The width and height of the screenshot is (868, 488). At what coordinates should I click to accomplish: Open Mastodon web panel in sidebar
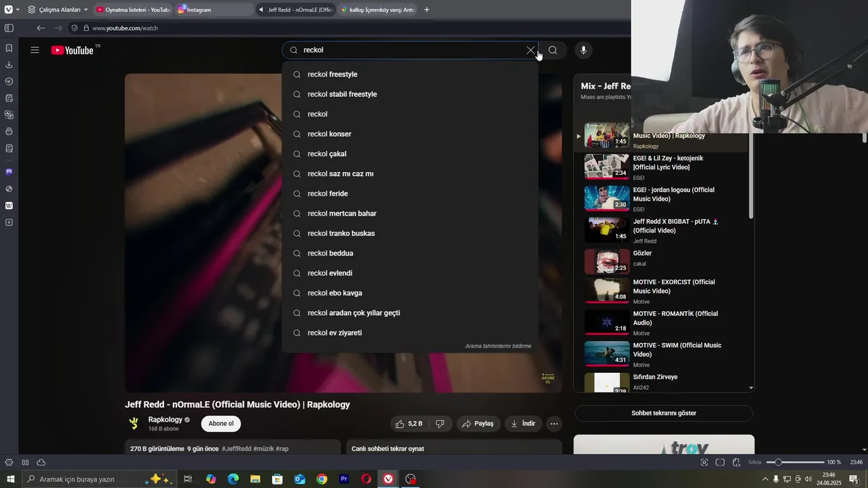tap(9, 172)
